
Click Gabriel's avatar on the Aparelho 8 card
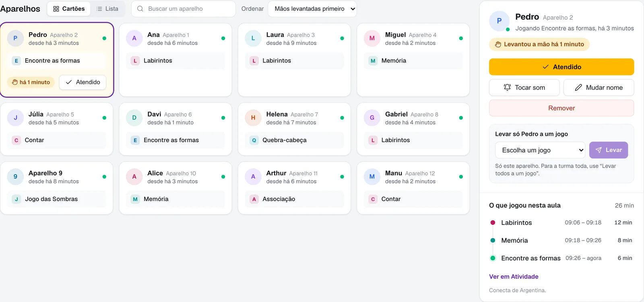pyautogui.click(x=372, y=118)
